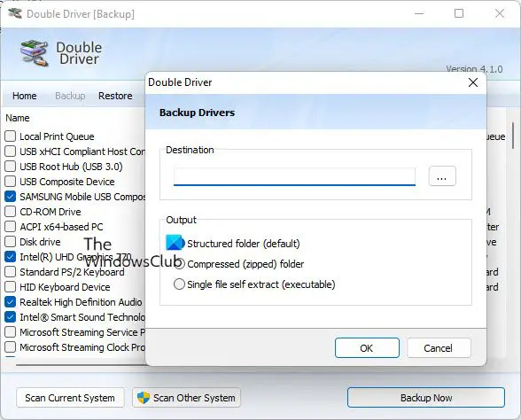Screen dimensions: 521x420
Task: Close the Backup Drivers dialog
Action: (473, 82)
